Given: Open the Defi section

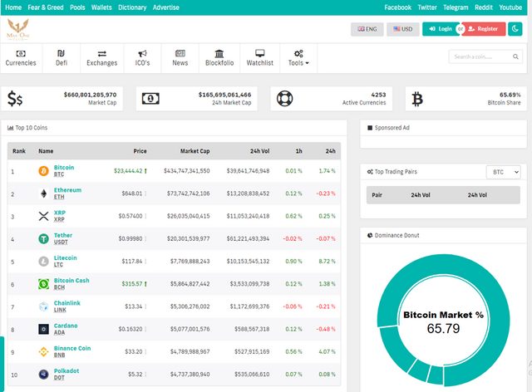Looking at the screenshot, I should coord(62,58).
